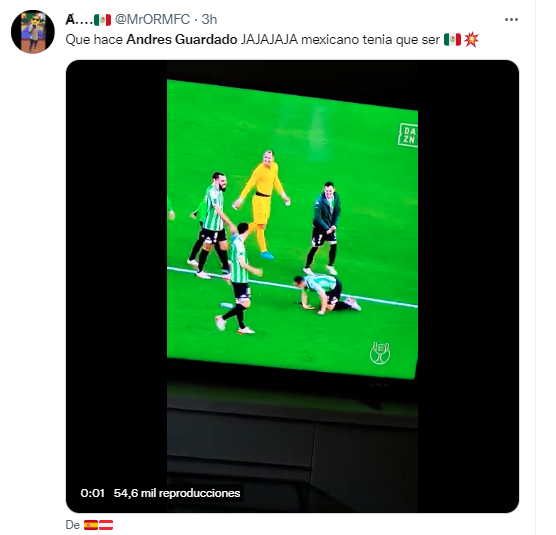Click the JAJAJAJA mexicano tenia que ser text
Image resolution: width=556 pixels, height=535 pixels.
(x=340, y=39)
